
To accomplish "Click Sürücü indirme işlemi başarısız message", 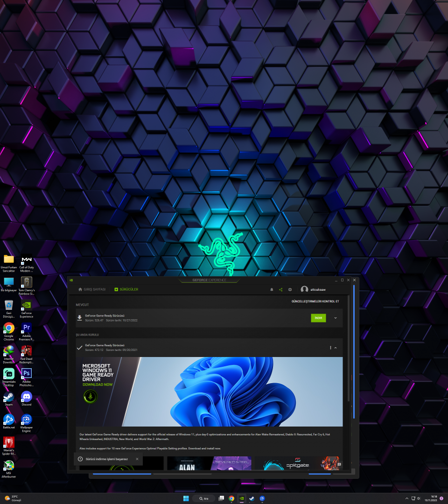I will 107,459.
